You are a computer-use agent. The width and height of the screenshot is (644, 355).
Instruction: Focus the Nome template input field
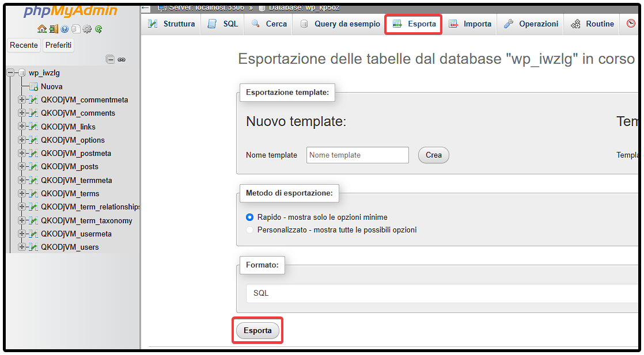pos(358,155)
